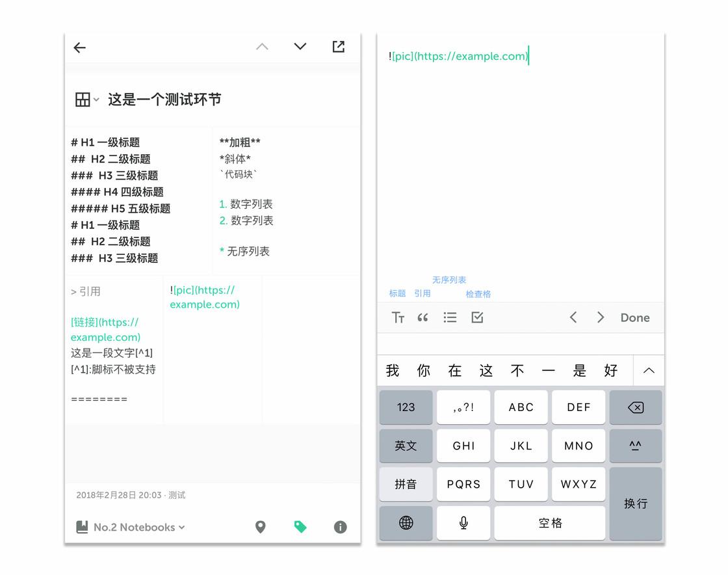Tap the location pin icon

tap(261, 527)
